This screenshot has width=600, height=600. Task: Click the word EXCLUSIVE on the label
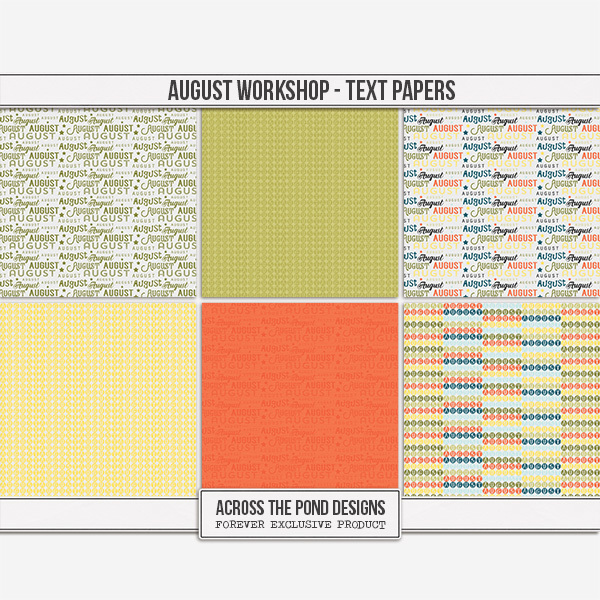tap(299, 523)
